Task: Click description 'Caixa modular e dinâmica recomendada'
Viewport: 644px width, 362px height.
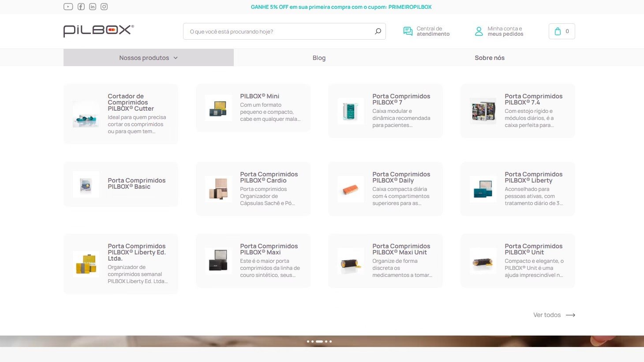Action: point(401,118)
